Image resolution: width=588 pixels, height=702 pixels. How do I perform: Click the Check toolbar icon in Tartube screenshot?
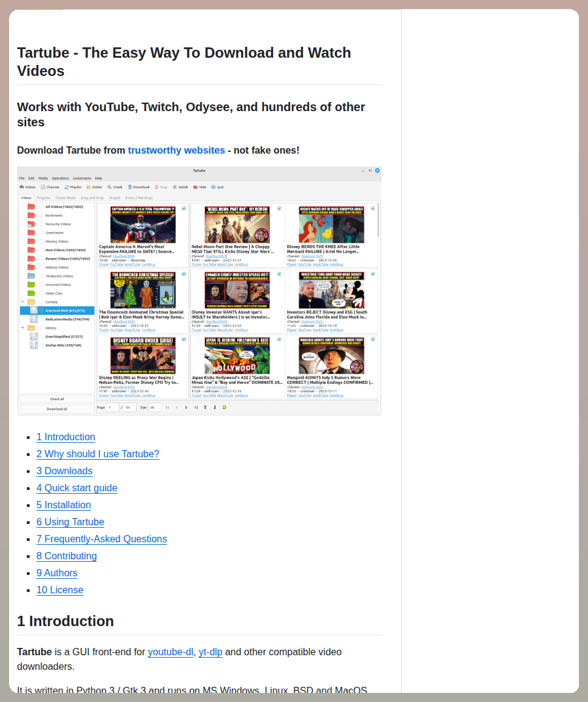[110, 187]
